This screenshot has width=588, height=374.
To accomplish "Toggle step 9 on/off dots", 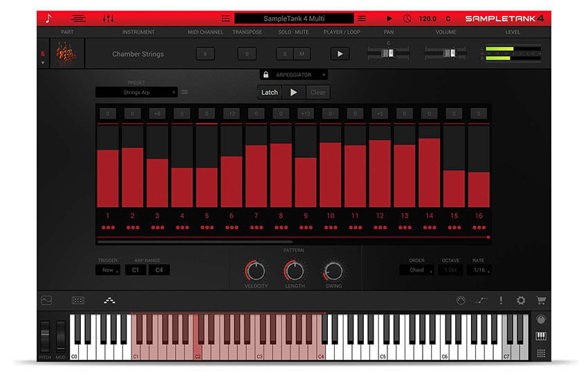I will pos(306,228).
